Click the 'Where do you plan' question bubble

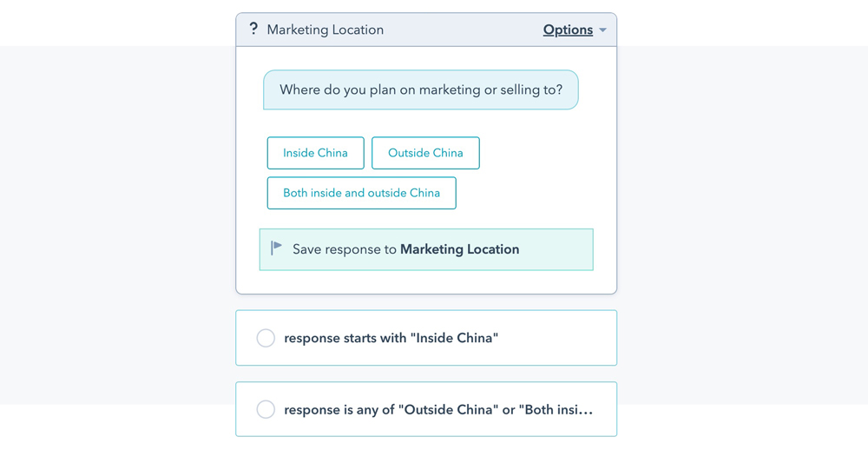click(x=420, y=89)
